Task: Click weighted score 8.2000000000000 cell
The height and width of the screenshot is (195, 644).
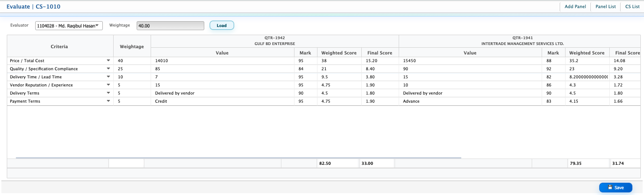Action: tap(587, 77)
